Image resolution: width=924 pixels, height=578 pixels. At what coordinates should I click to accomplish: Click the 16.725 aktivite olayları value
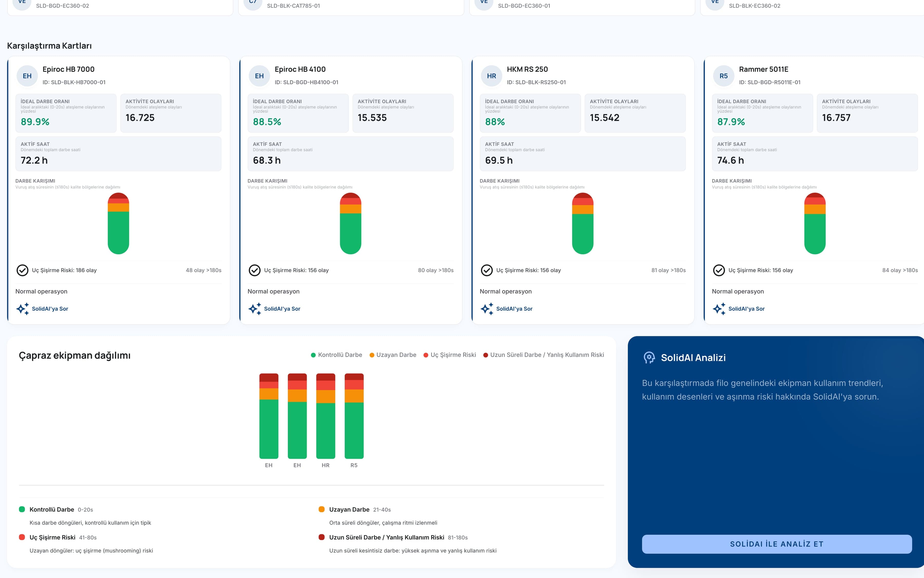(x=140, y=118)
